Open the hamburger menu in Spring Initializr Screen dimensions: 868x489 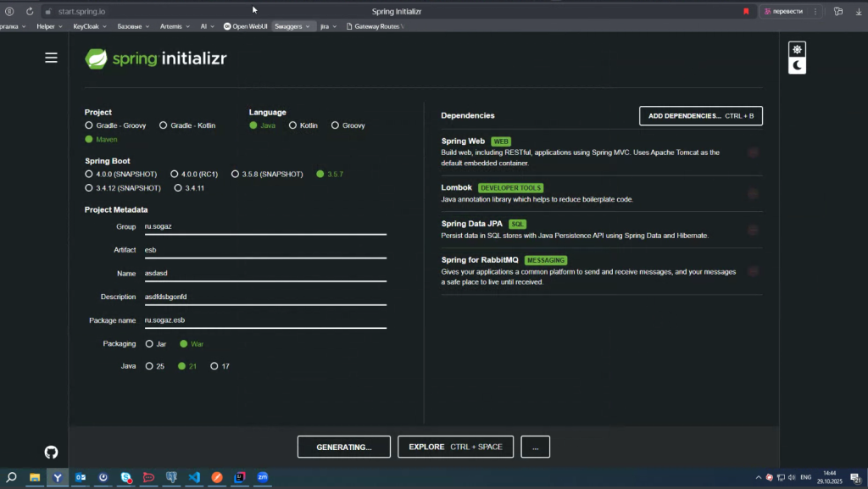[52, 58]
